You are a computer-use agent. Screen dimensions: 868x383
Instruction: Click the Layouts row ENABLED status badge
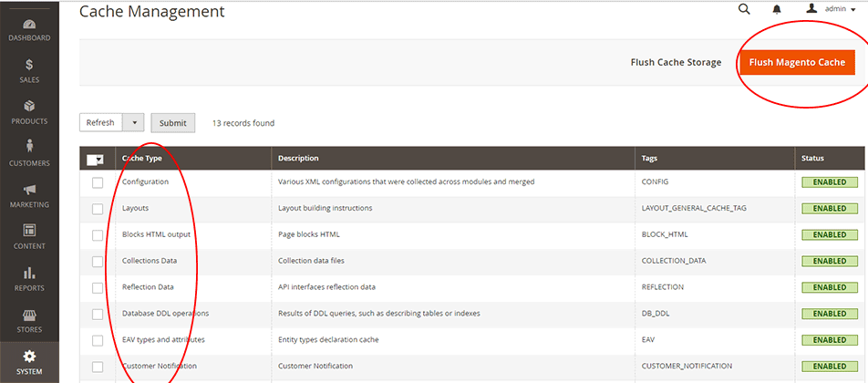tap(830, 209)
